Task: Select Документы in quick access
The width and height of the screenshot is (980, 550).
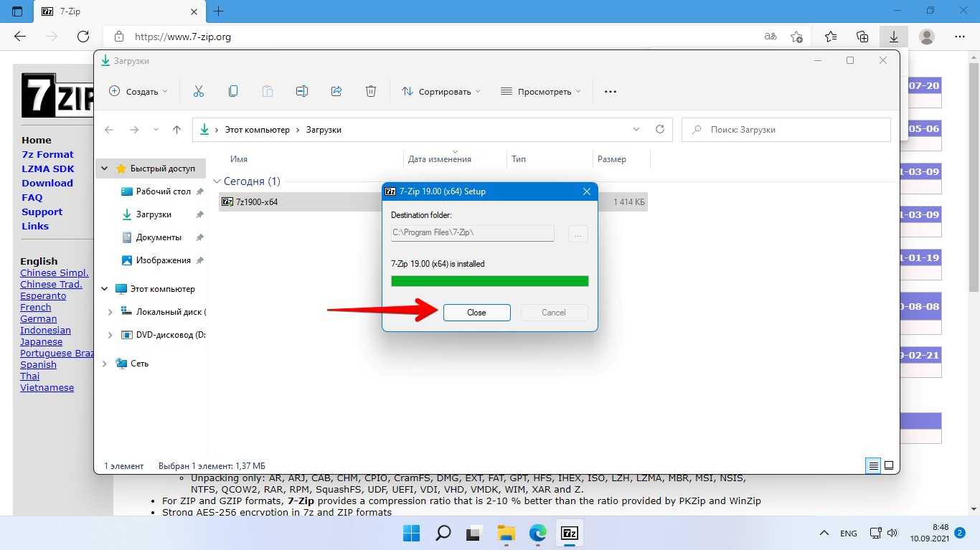Action: click(159, 237)
